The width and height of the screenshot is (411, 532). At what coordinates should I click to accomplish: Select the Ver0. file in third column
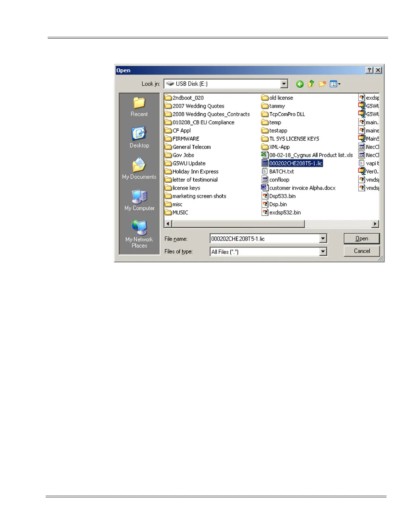click(x=369, y=172)
